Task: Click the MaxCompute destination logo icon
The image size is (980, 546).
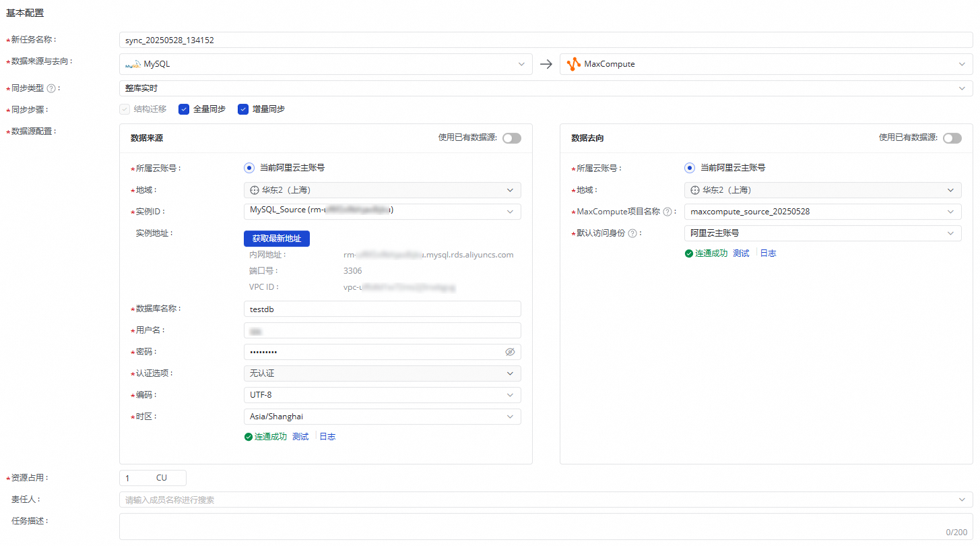Action: coord(573,64)
